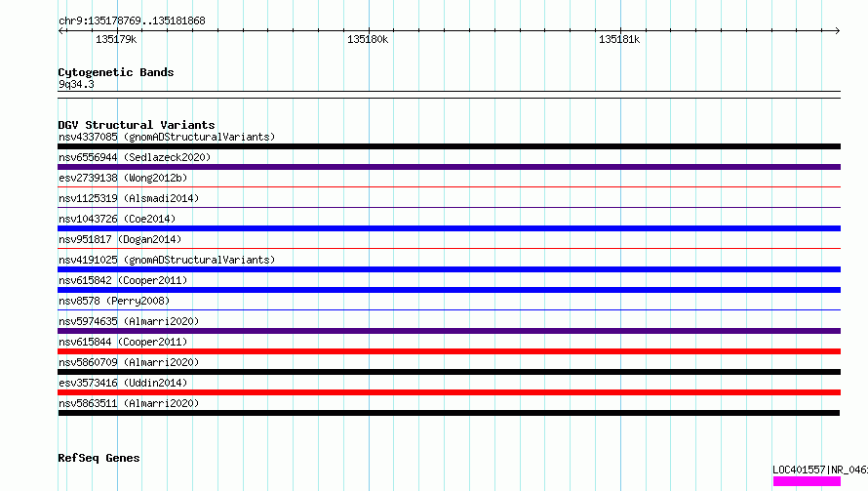Click the nsv615844 (Cooper2011) label
Viewport: 868px width, 491px height.
123,342
